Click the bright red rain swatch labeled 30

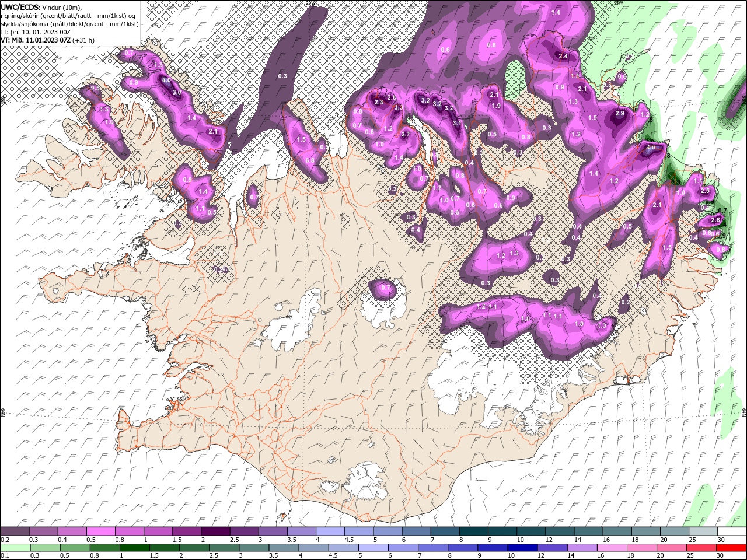pos(731,548)
